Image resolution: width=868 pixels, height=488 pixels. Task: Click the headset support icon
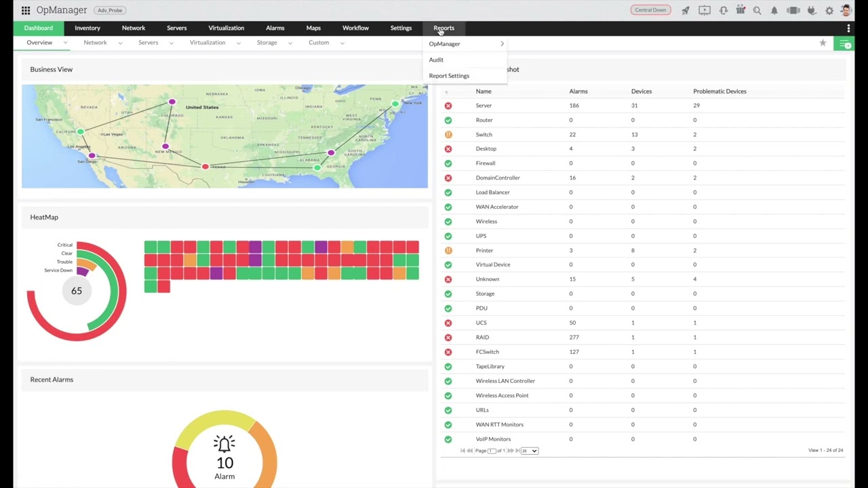pos(724,10)
